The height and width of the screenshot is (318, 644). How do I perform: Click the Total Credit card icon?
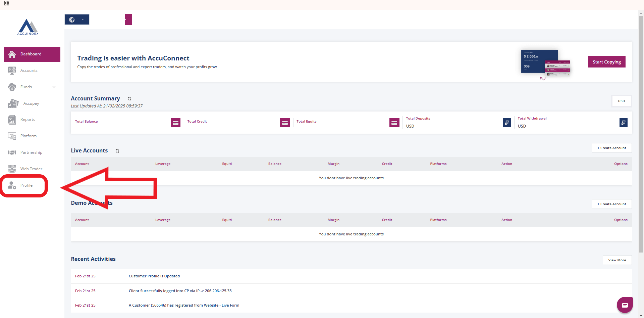click(x=285, y=123)
